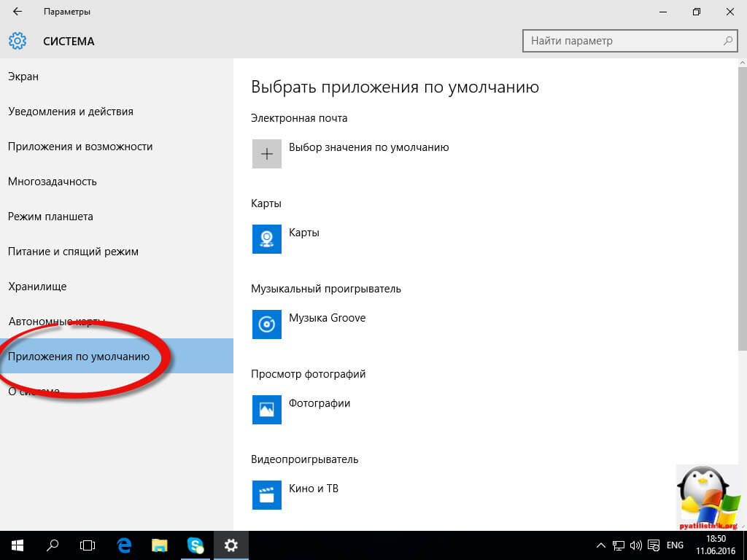Go back using the arrow in title bar

pyautogui.click(x=18, y=12)
